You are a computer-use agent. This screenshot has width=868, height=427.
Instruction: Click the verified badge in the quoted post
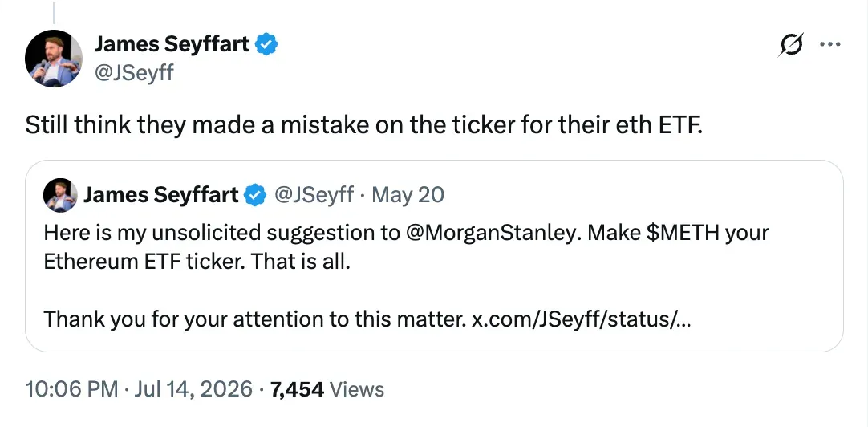(x=254, y=195)
